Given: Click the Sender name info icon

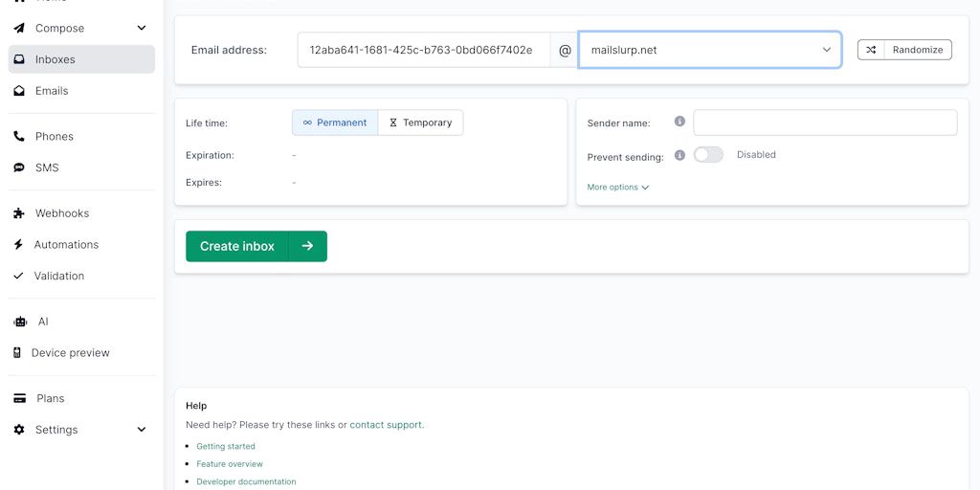Looking at the screenshot, I should 679,122.
